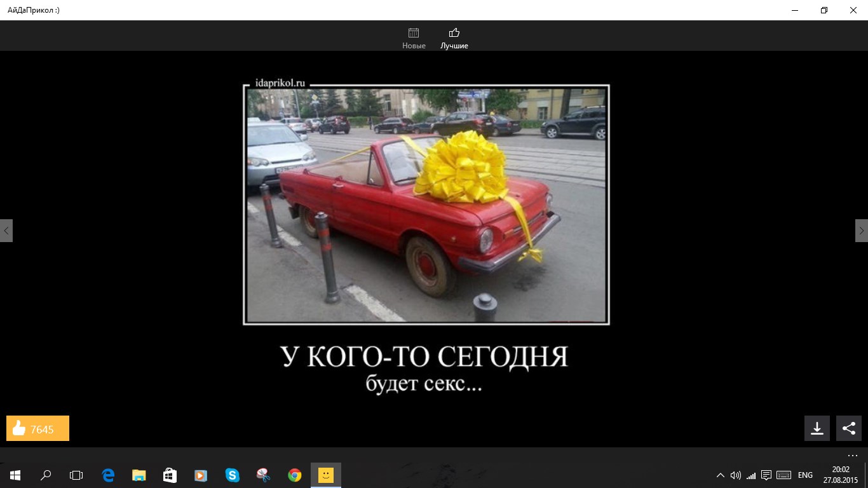The height and width of the screenshot is (488, 868).
Task: Open the share options
Action: (848, 428)
